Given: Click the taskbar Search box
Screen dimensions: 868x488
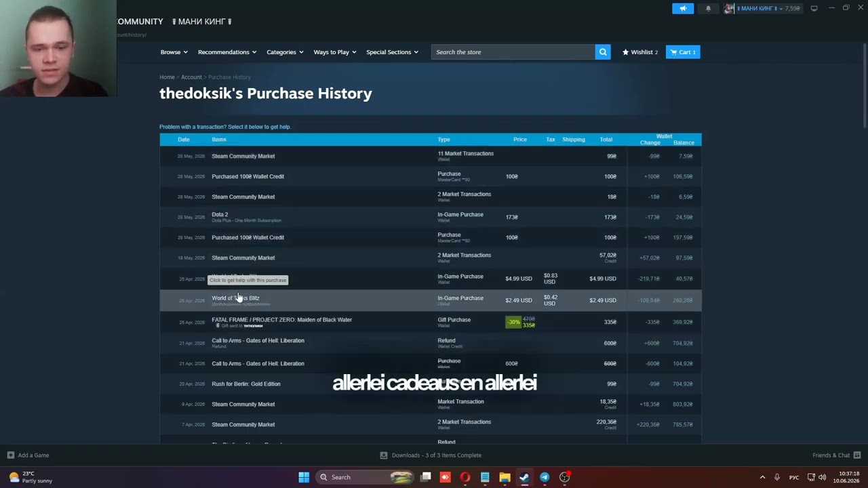Looking at the screenshot, I should coord(366,477).
